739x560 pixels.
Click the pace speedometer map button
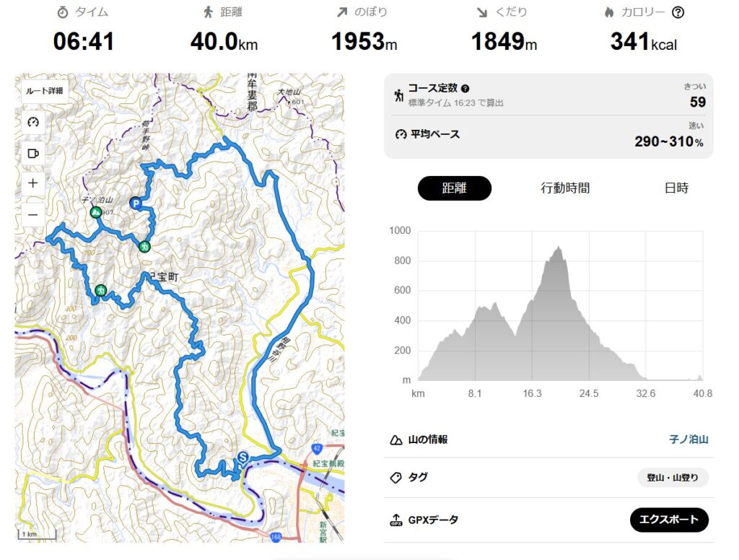pyautogui.click(x=32, y=122)
